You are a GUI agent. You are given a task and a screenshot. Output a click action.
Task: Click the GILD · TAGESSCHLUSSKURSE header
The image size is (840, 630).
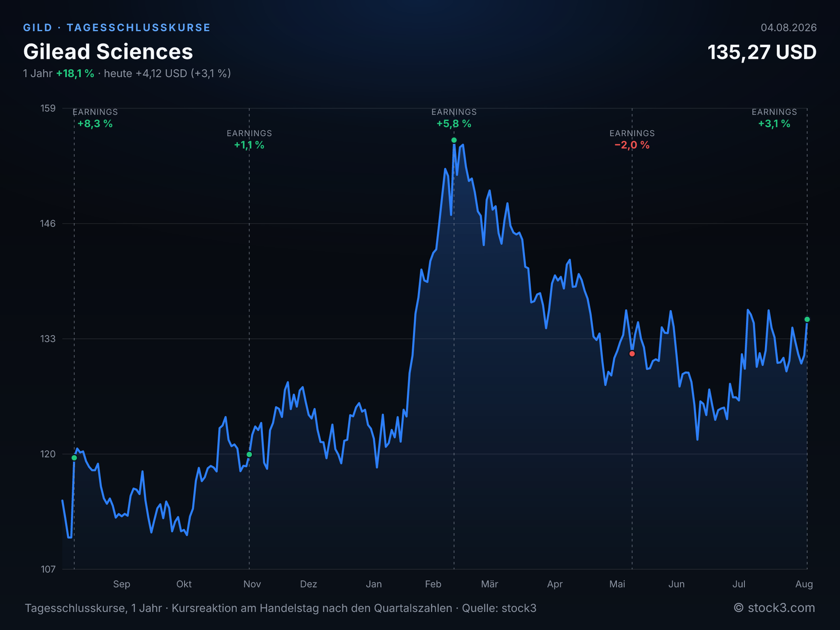117,28
